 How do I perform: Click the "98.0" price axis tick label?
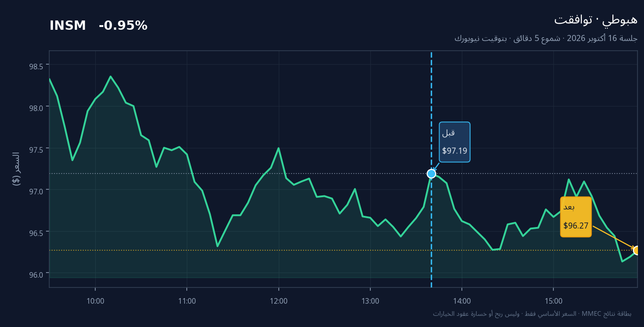36,107
